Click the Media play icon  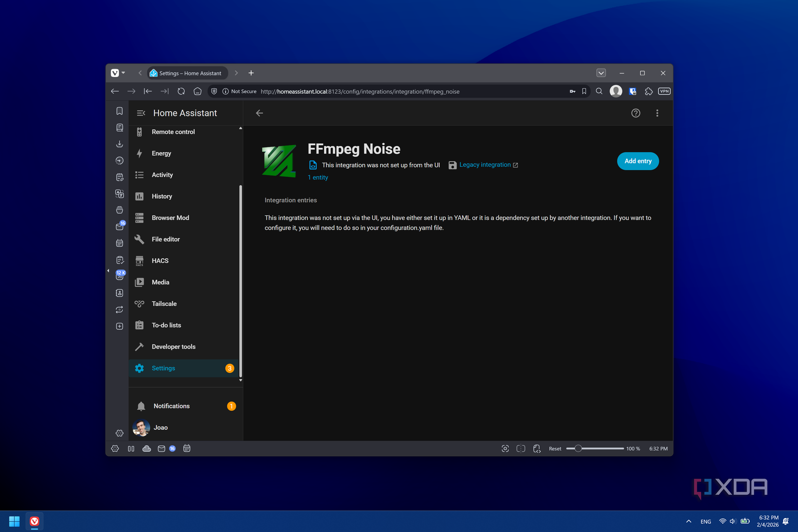click(x=139, y=282)
